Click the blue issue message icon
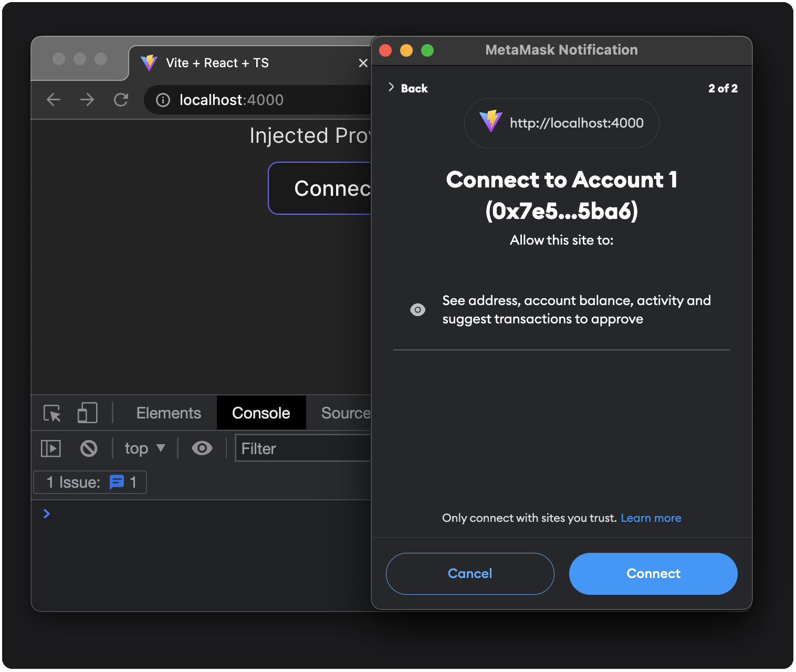 tap(117, 482)
